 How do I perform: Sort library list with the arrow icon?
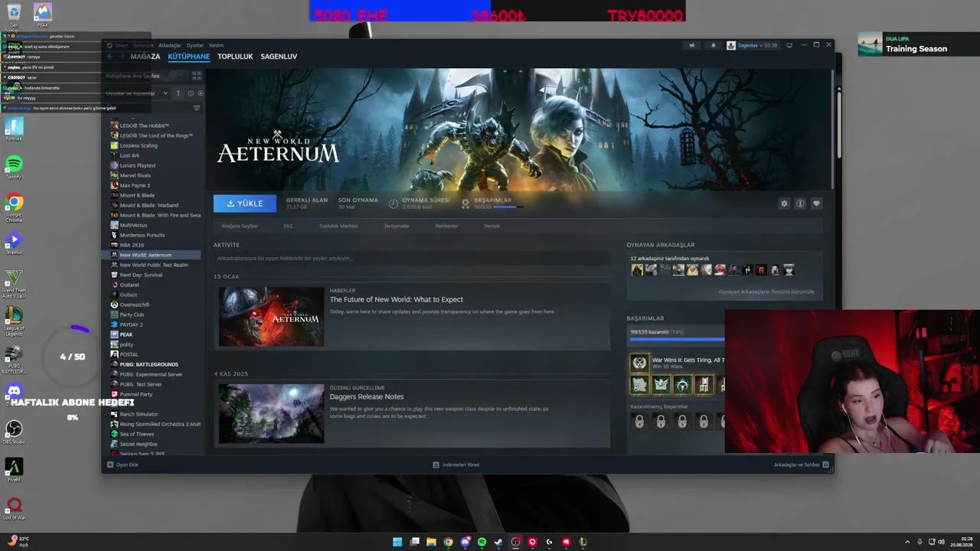pos(178,93)
